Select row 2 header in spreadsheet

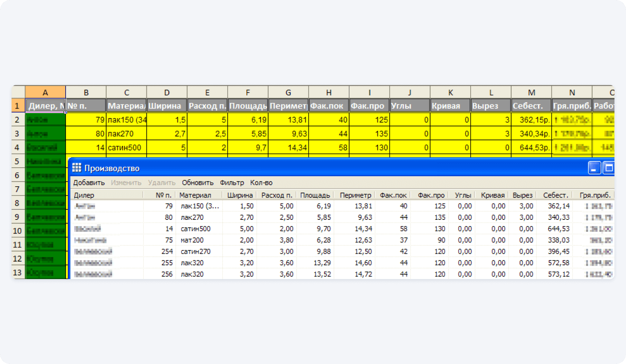point(18,120)
